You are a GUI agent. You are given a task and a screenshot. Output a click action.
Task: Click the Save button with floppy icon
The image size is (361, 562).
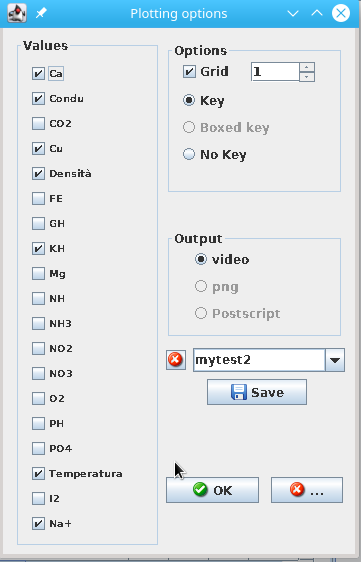pos(257,392)
